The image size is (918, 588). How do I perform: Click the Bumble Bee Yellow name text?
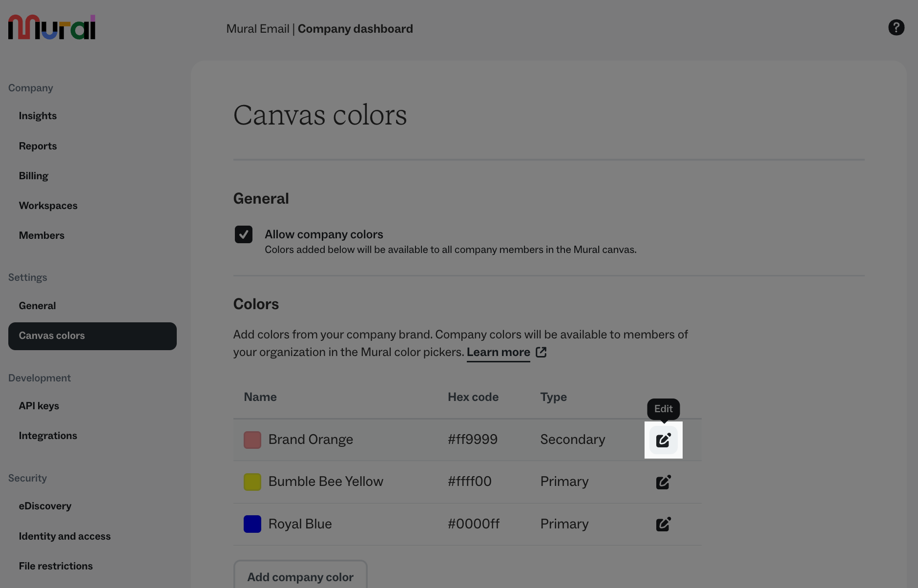tap(326, 482)
